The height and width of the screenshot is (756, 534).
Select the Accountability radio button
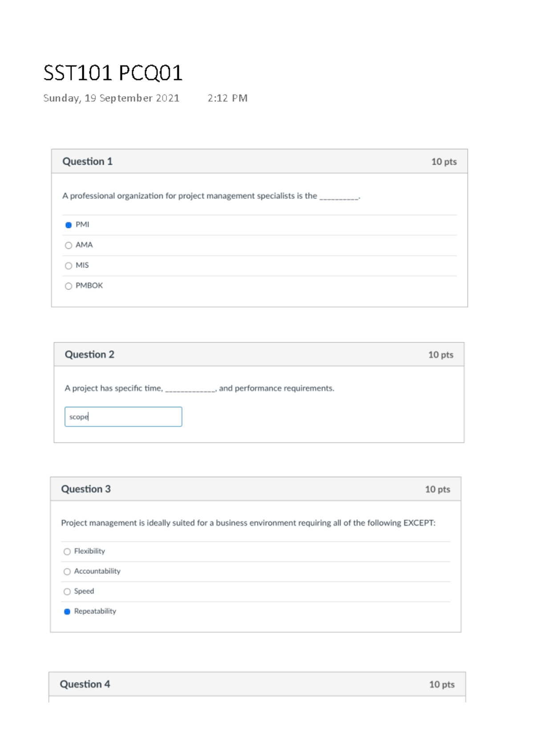click(x=67, y=572)
